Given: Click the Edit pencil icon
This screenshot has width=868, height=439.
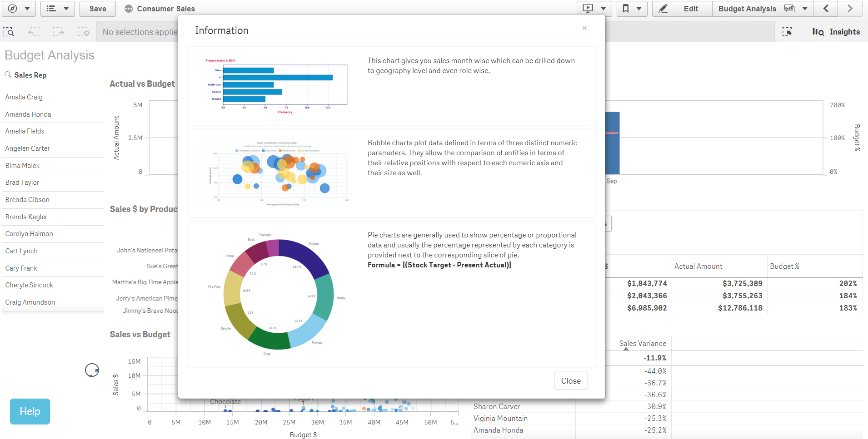Looking at the screenshot, I should coord(663,9).
